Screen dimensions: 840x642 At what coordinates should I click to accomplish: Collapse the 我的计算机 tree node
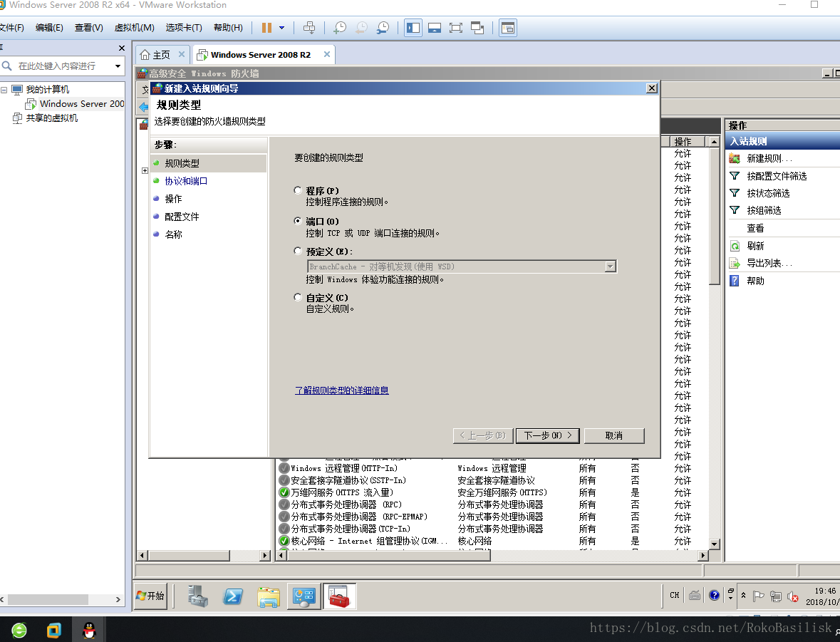click(x=4, y=90)
